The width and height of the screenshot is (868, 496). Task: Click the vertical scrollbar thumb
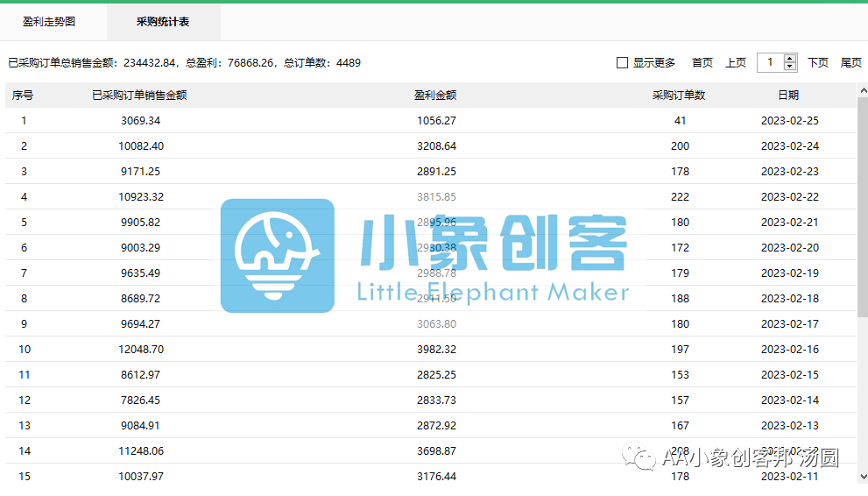tap(863, 207)
